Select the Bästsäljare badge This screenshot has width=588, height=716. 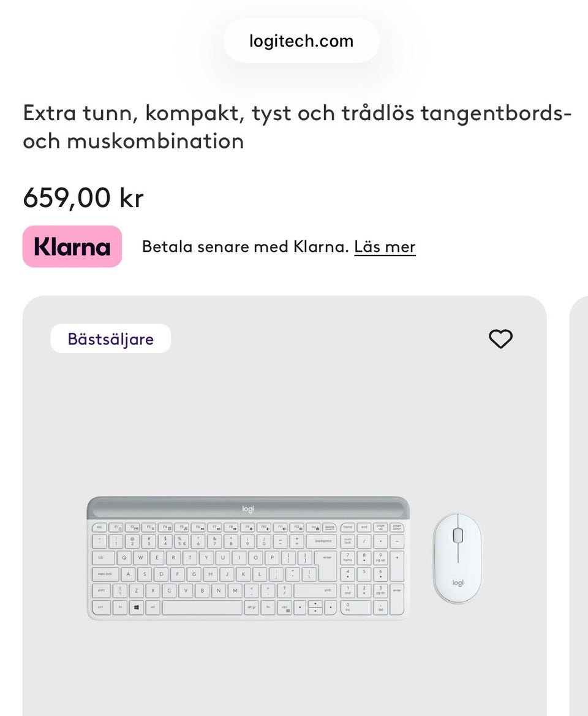pos(111,339)
